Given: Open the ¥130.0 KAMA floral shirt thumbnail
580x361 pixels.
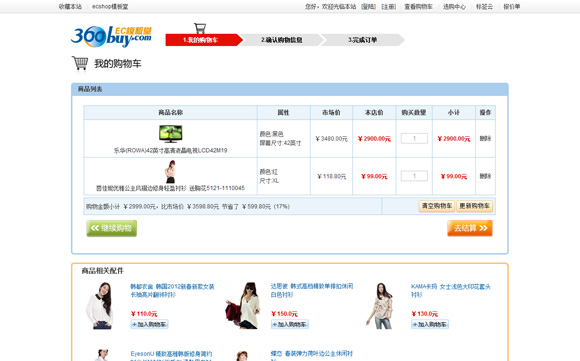Looking at the screenshot, I should click(x=381, y=306).
